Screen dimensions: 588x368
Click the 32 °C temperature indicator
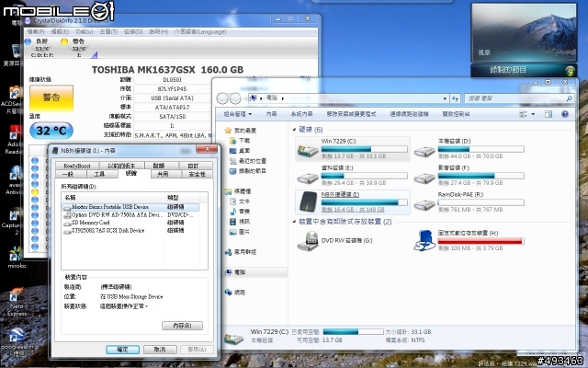pos(51,131)
